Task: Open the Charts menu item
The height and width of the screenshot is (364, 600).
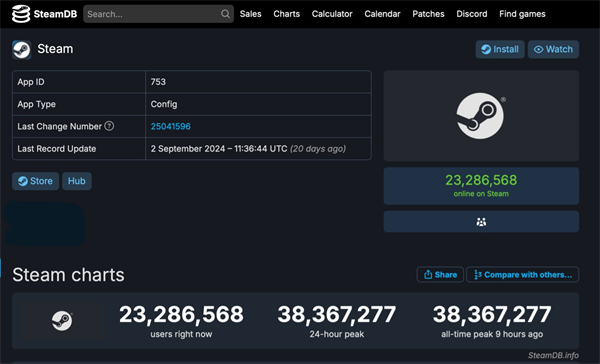Action: click(287, 14)
